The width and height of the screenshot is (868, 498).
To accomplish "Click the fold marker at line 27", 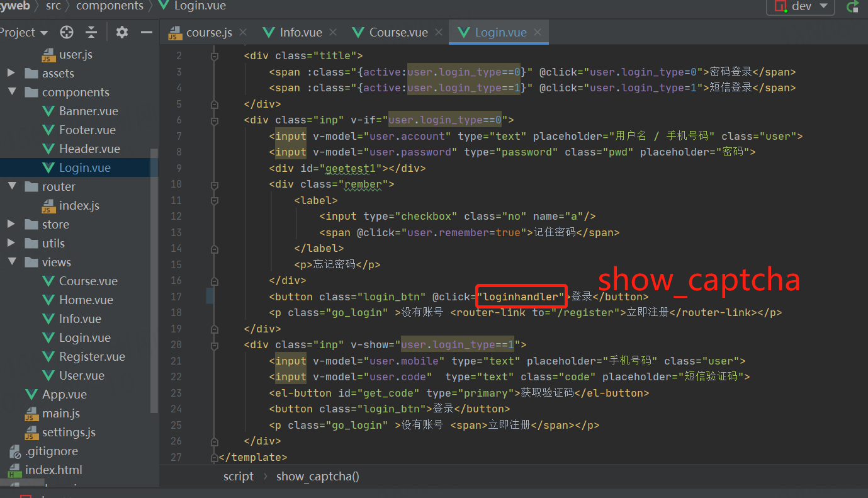I will click(x=215, y=457).
